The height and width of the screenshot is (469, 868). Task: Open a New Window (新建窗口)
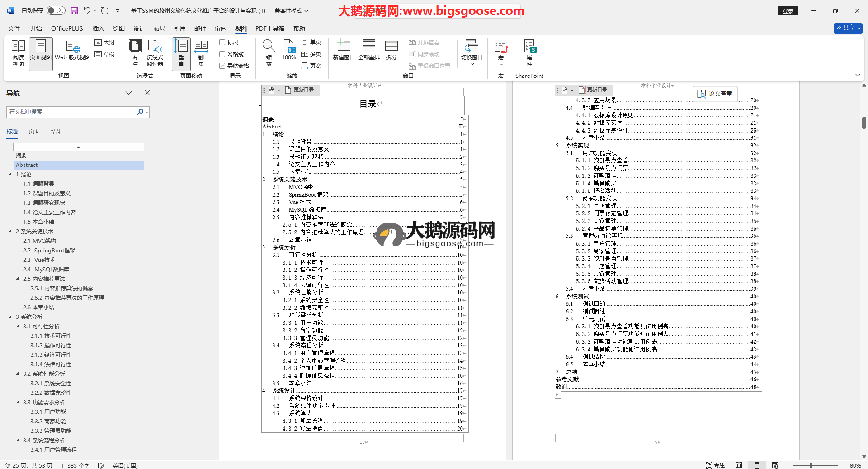tap(343, 51)
